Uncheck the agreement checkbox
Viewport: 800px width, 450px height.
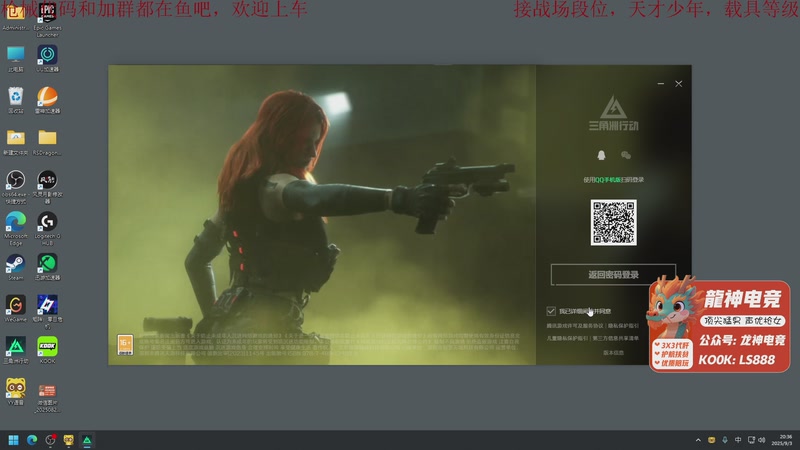coord(551,311)
